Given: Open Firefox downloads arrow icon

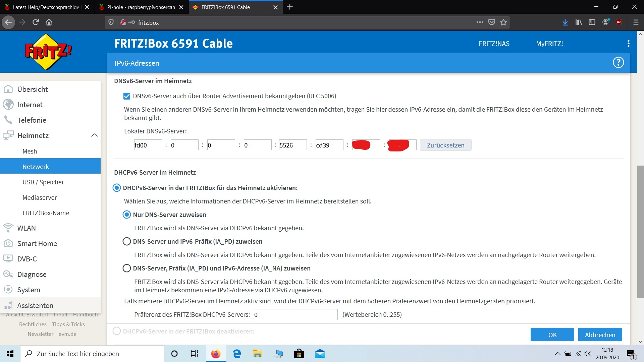Looking at the screenshot, I should tap(565, 22).
